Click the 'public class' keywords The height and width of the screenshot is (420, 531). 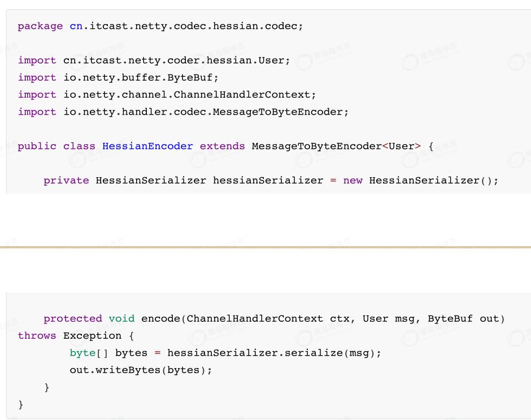click(56, 146)
